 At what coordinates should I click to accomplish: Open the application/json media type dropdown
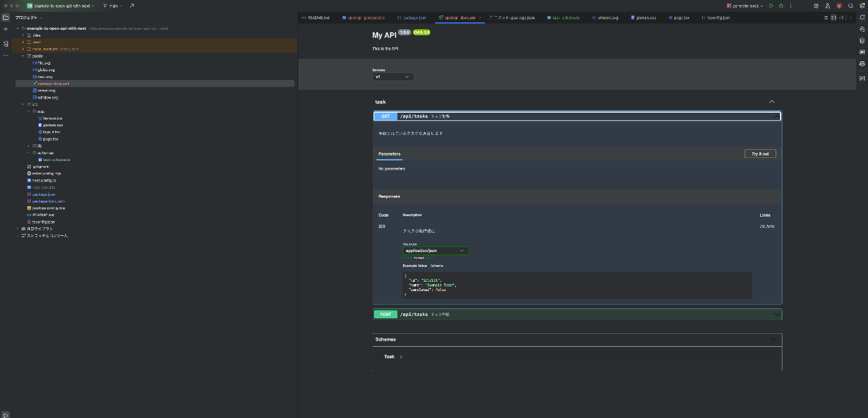(x=436, y=251)
